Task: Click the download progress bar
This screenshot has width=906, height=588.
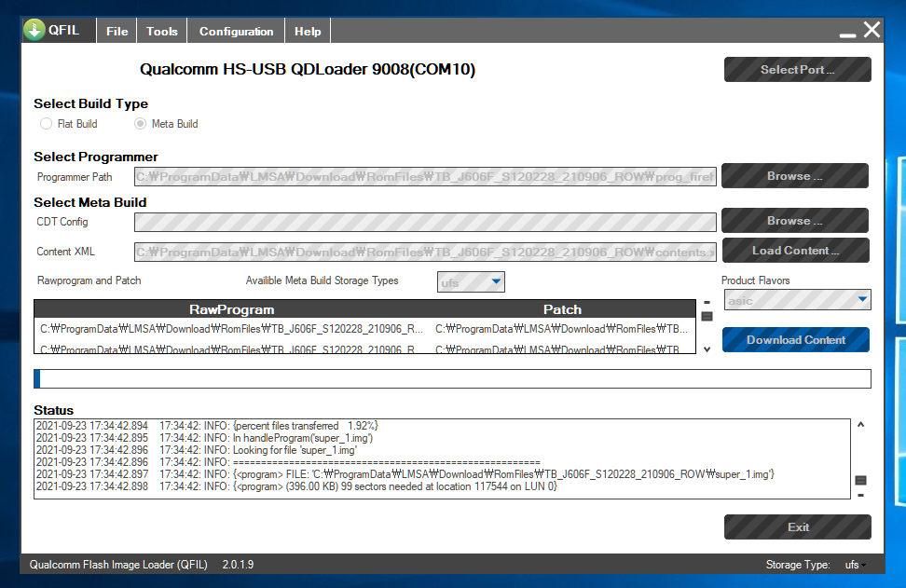Action: point(452,378)
